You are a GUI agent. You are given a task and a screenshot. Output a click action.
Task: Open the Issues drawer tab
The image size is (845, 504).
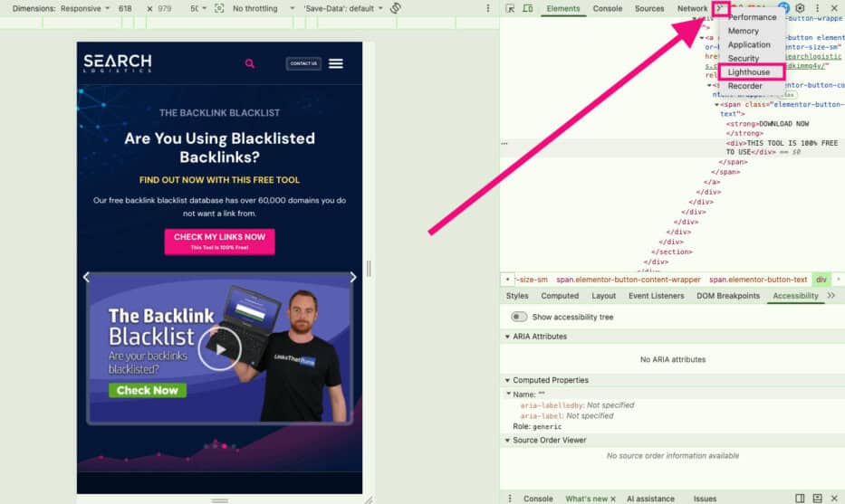705,499
